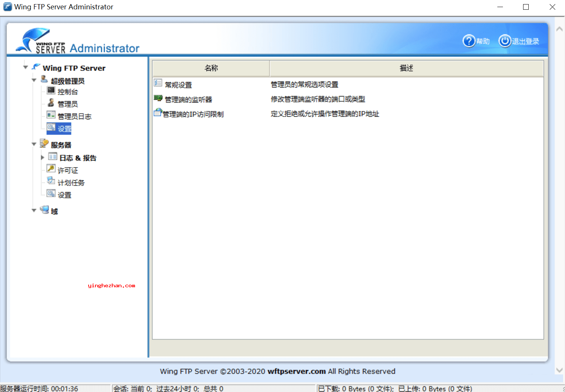
Task: Click the 管理员 person icon
Action: click(x=51, y=103)
